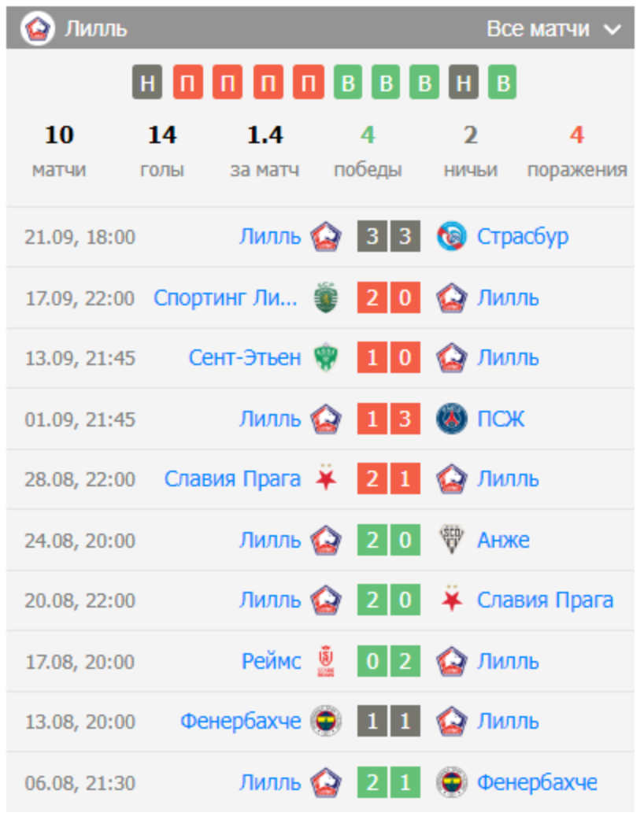Click the Lille club logo in header
This screenshot has height=820, width=644.
[37, 29]
